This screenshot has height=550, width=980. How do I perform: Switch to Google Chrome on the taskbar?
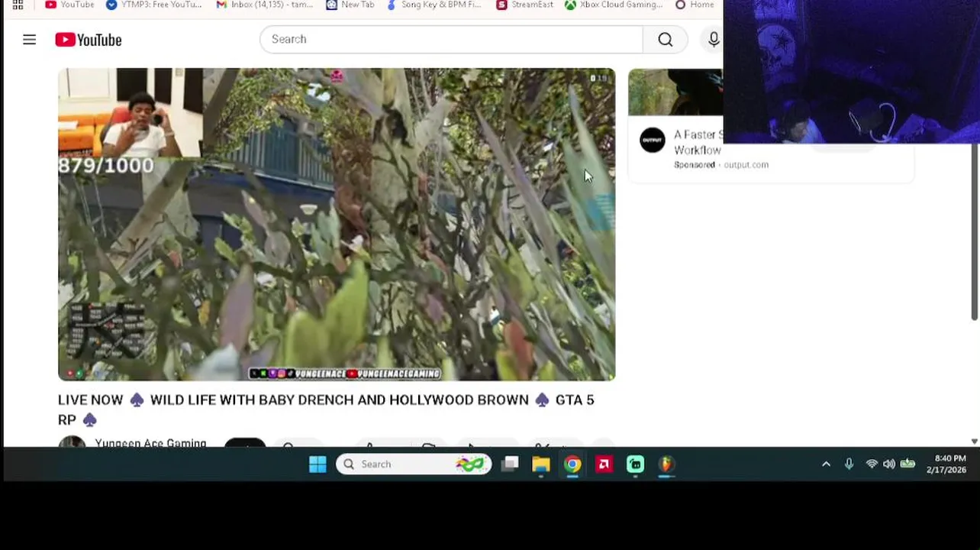(572, 464)
